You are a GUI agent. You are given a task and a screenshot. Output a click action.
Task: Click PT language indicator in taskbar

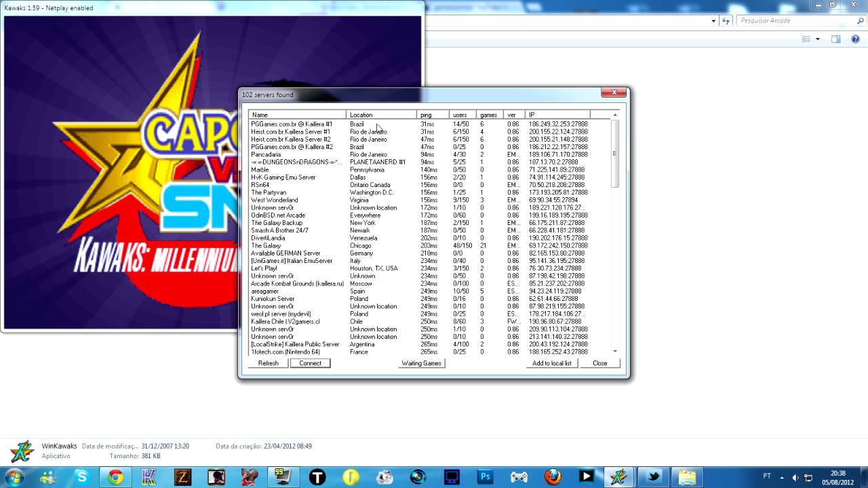(767, 477)
